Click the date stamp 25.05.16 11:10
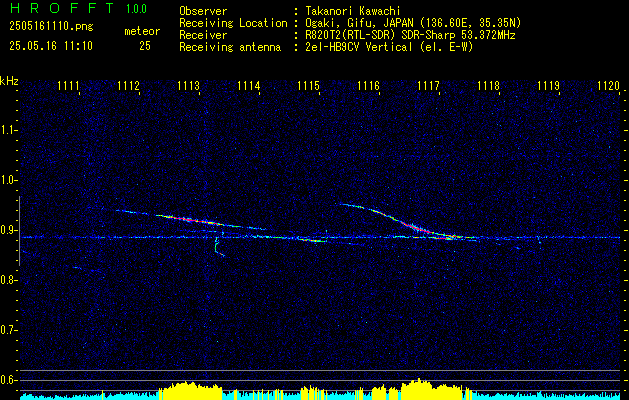The height and width of the screenshot is (400, 629). coord(51,46)
